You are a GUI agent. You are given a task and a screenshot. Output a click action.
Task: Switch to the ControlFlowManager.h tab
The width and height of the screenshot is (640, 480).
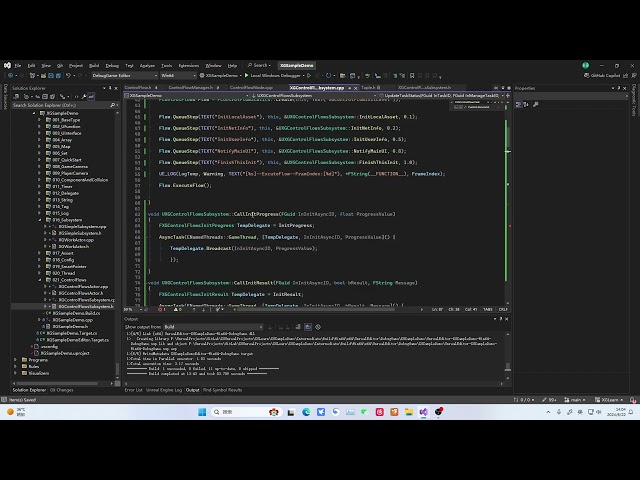(x=191, y=88)
